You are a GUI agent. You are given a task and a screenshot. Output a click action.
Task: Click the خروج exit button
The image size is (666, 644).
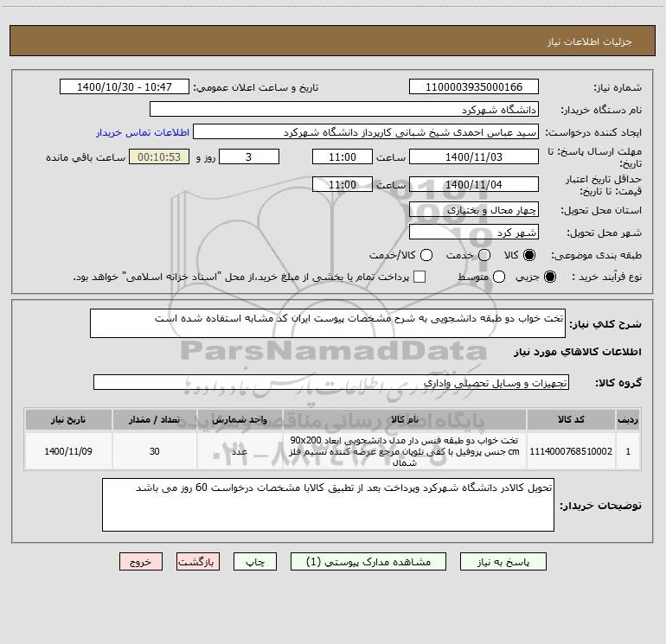coord(141,562)
